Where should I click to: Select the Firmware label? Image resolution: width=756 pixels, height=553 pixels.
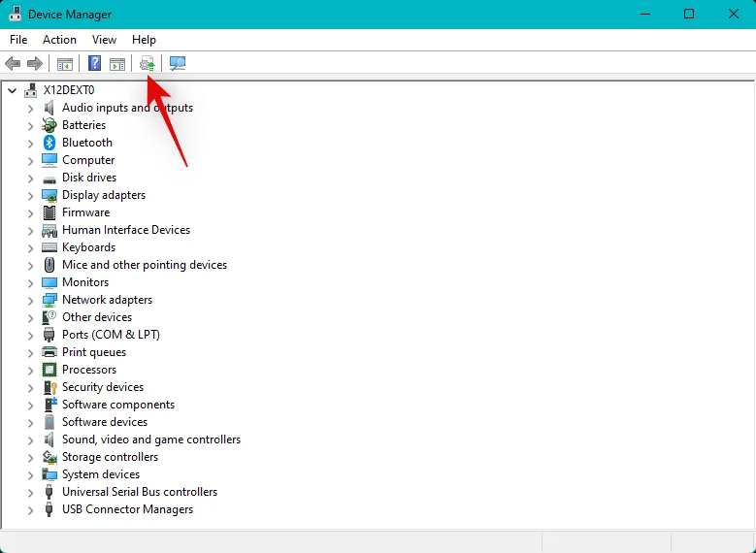coord(85,212)
